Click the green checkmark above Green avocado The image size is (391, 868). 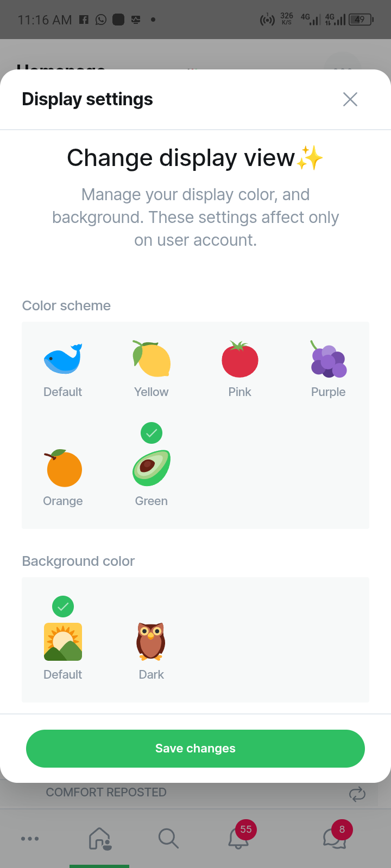click(152, 433)
